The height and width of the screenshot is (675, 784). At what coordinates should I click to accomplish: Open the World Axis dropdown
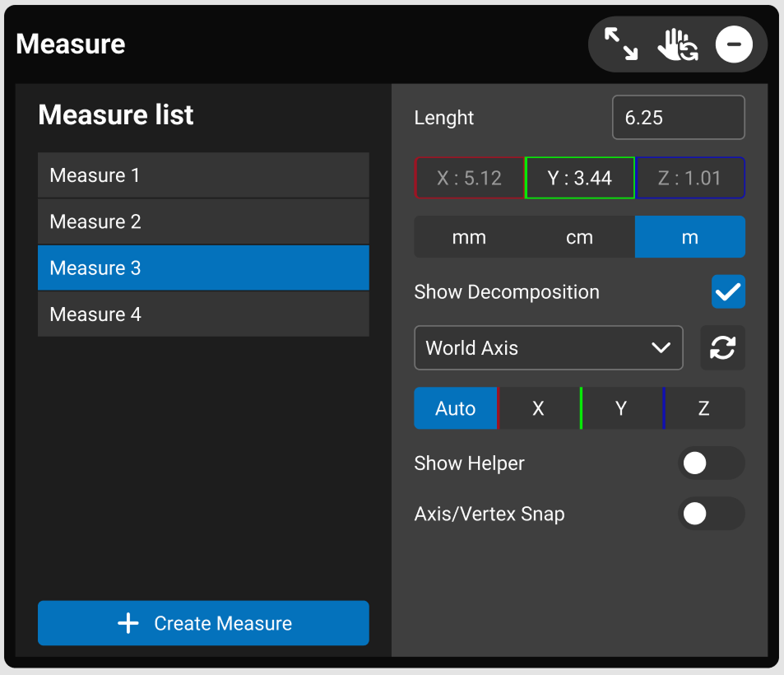point(548,348)
